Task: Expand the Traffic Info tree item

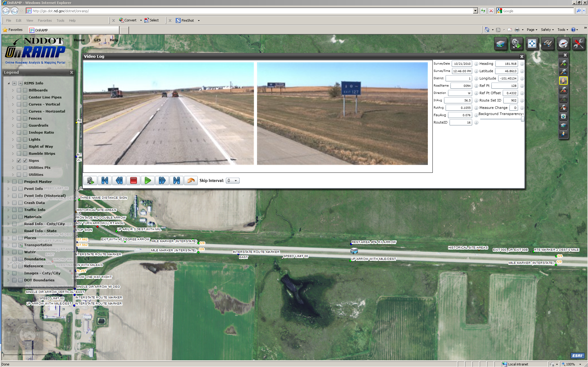Action: (x=8, y=209)
